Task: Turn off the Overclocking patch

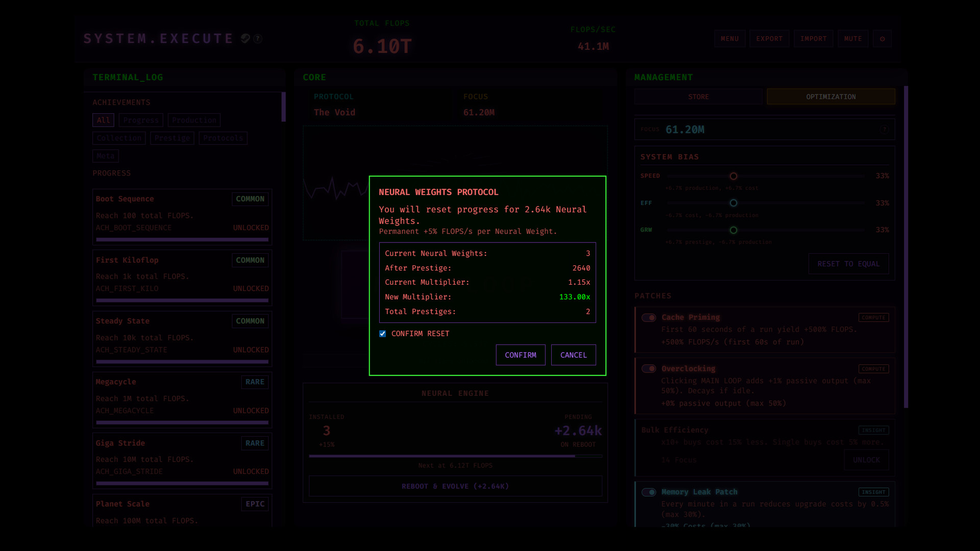Action: coord(649,368)
